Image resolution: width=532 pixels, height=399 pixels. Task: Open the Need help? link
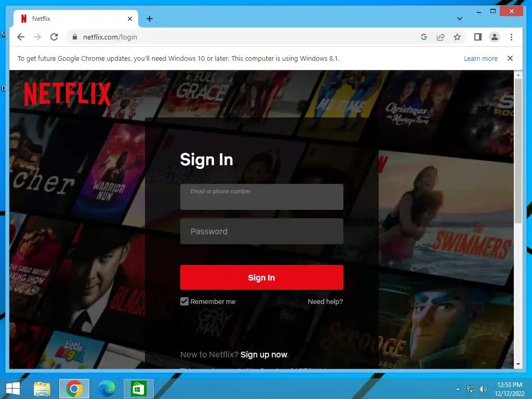coord(325,301)
